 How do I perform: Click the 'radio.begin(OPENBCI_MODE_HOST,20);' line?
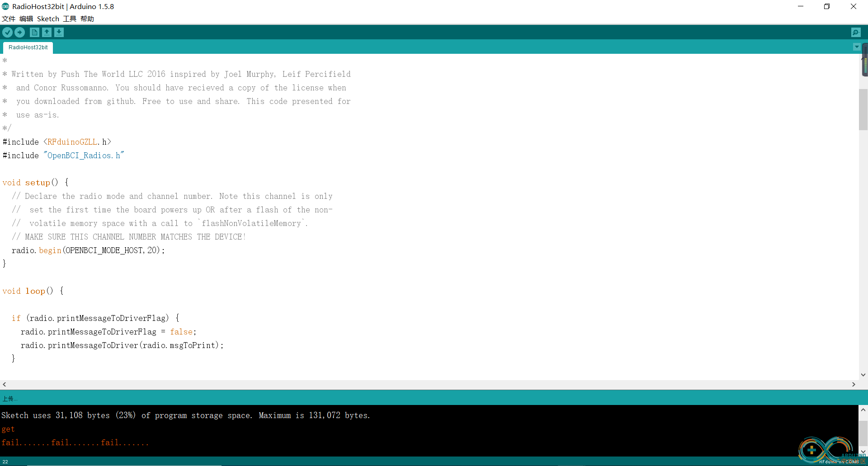[88, 250]
